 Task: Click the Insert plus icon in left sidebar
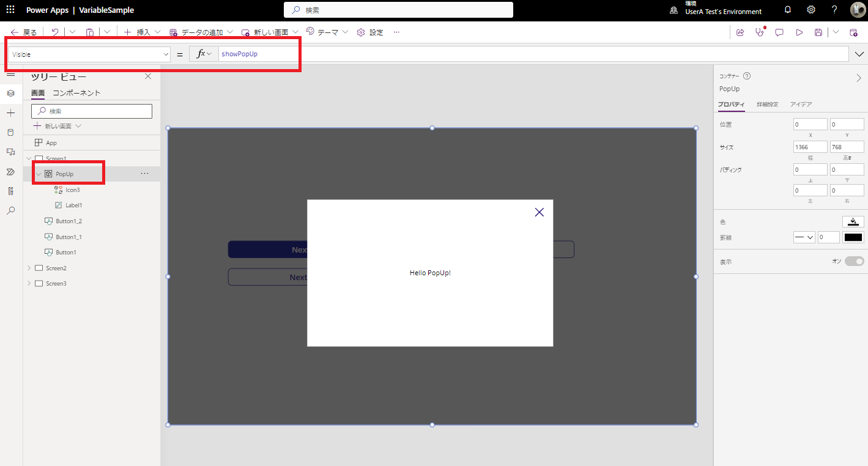(x=10, y=113)
